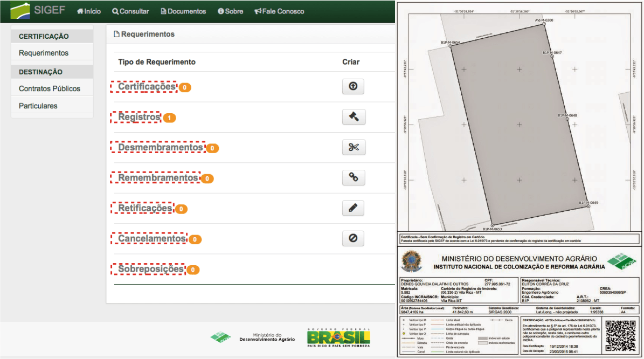644x359 pixels.
Task: Open Particulares in the sidebar
Action: [x=38, y=106]
